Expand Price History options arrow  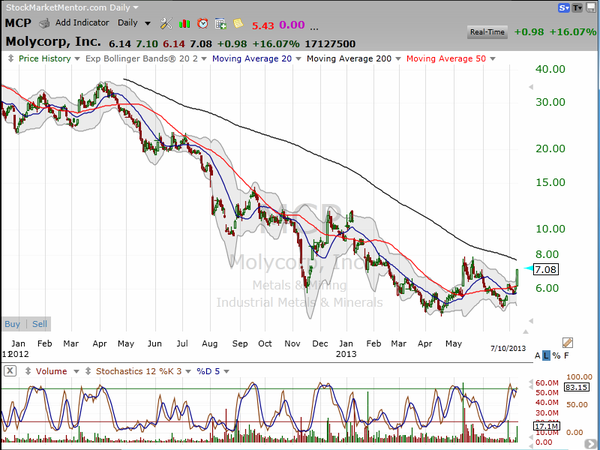(77, 59)
